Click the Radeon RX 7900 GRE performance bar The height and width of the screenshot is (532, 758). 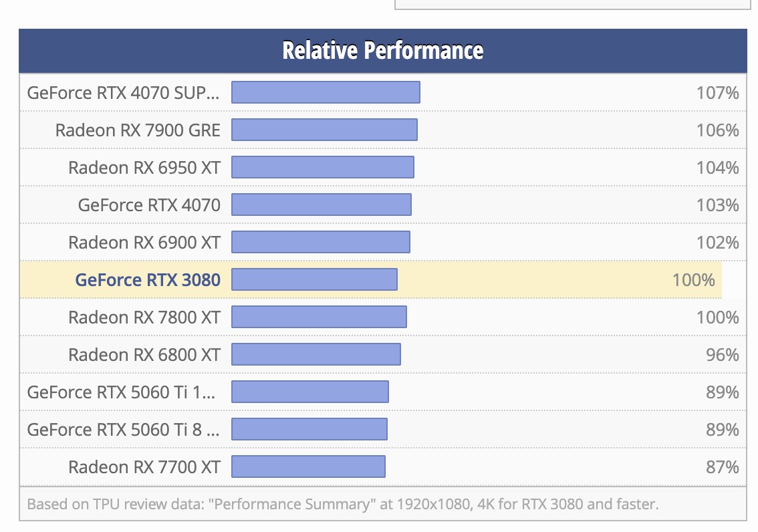point(324,130)
